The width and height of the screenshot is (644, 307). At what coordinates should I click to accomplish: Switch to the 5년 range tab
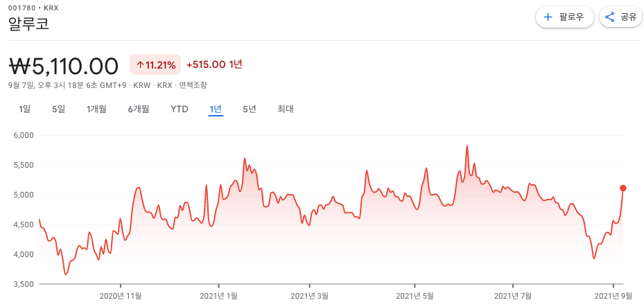[250, 109]
